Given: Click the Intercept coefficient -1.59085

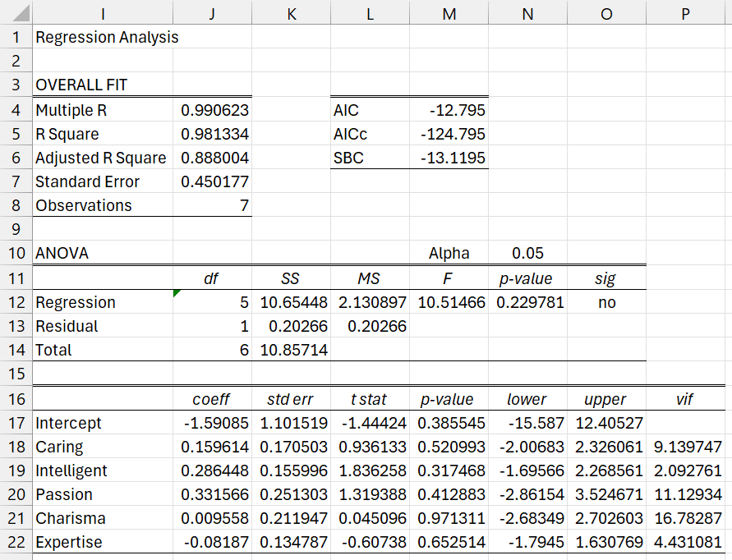Looking at the screenshot, I should click(214, 423).
